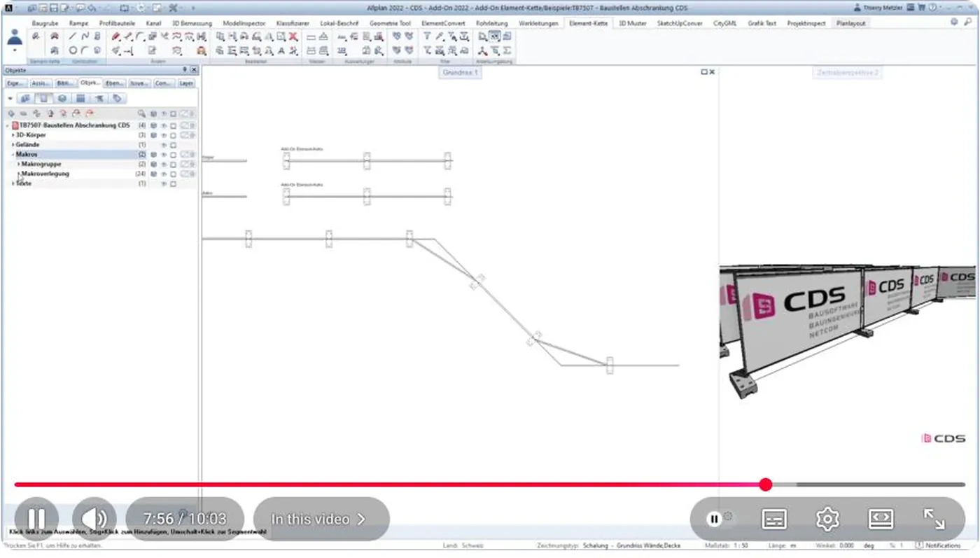Expand the 3D-Körper tree node
The height and width of the screenshot is (558, 980).
(x=13, y=135)
